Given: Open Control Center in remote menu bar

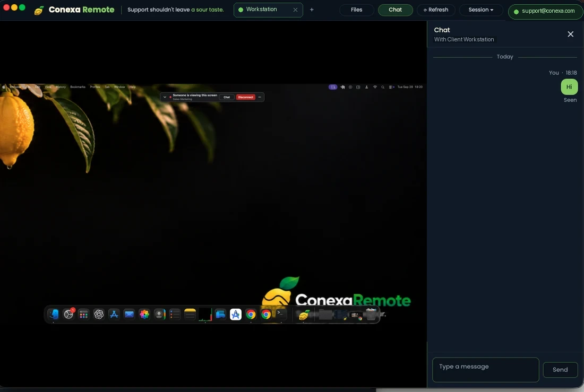Looking at the screenshot, I should (391, 87).
